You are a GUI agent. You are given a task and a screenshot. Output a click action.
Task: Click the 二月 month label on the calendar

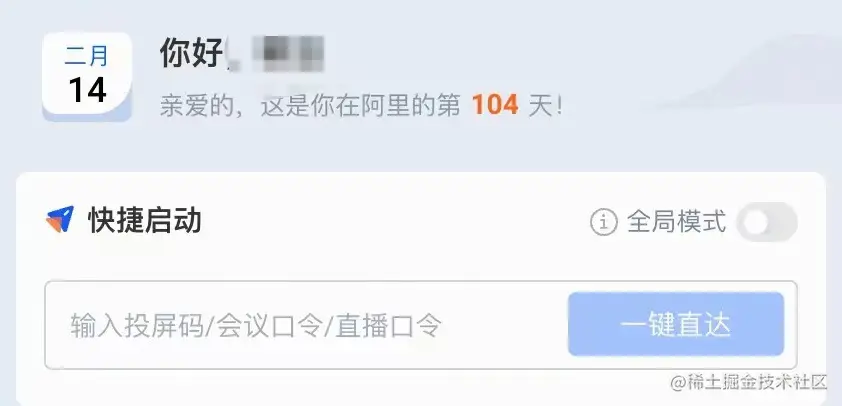tap(86, 56)
